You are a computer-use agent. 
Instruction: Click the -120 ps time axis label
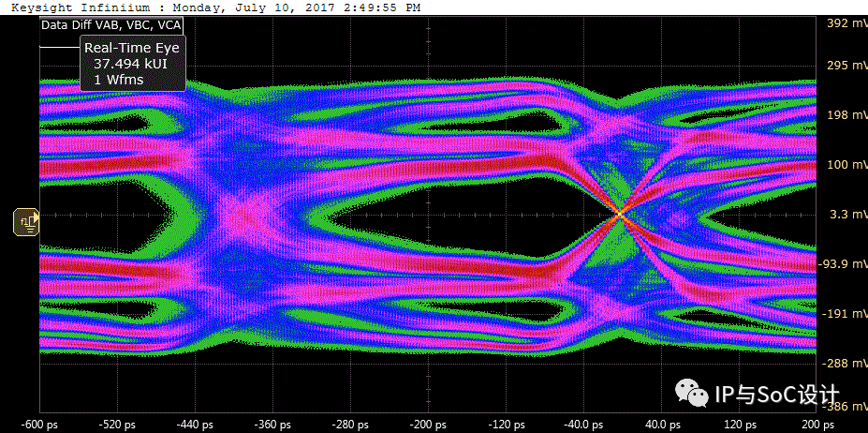coord(506,425)
